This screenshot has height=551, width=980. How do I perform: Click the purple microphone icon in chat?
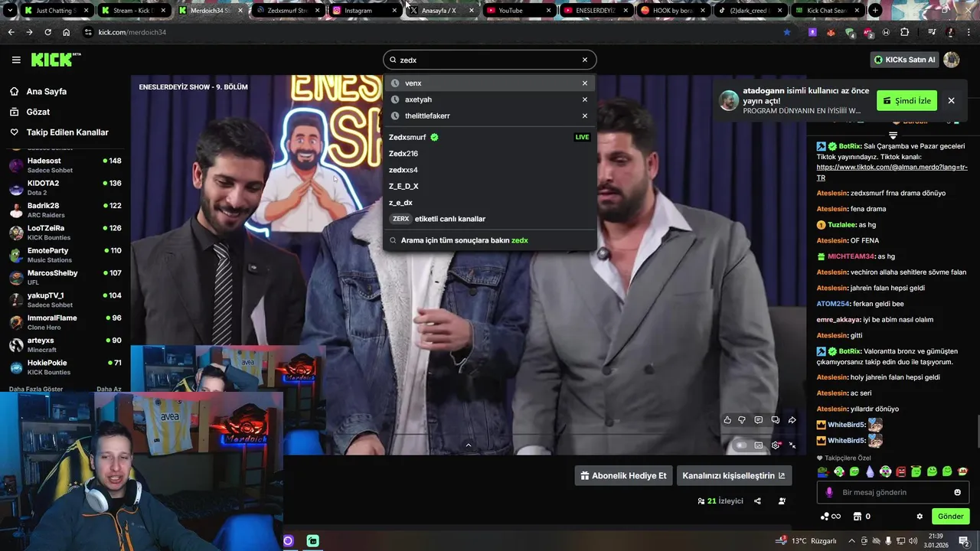coord(829,493)
